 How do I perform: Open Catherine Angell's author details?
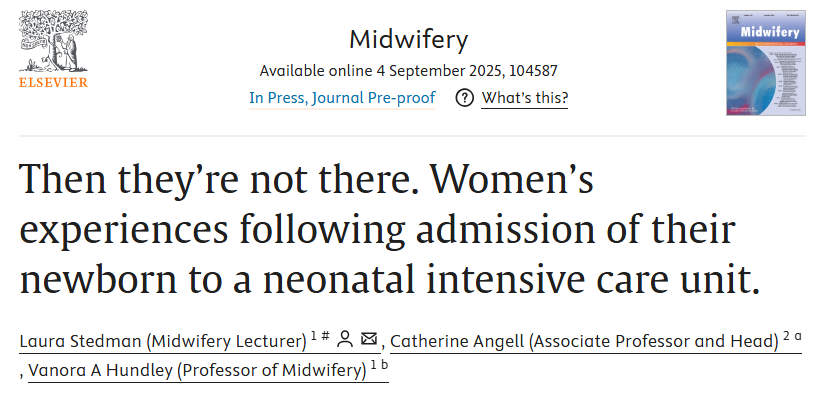pos(585,341)
